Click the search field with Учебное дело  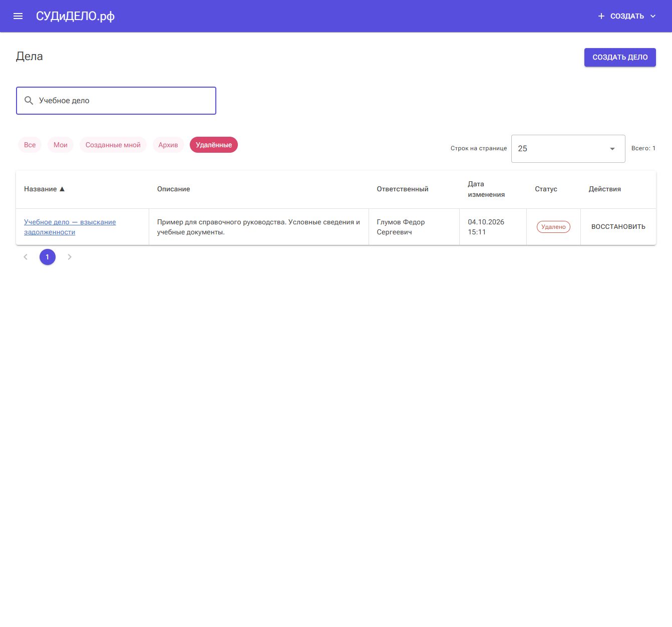[x=116, y=101]
